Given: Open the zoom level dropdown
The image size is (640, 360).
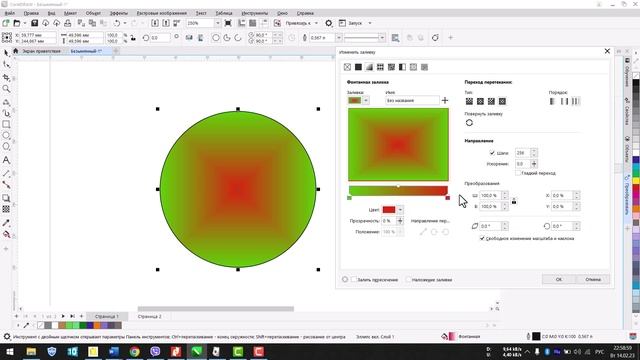Looking at the screenshot, I should [x=217, y=23].
